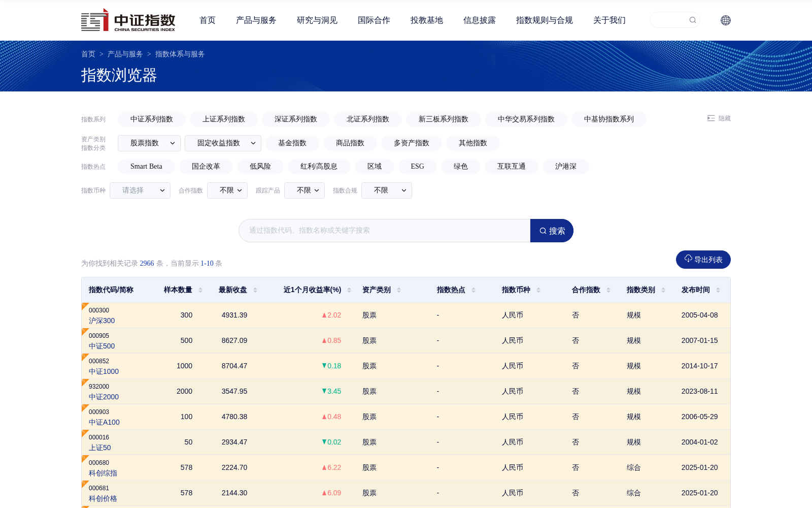Sort by 近1个月收益率 column arrows
The image size is (812, 508).
349,290
